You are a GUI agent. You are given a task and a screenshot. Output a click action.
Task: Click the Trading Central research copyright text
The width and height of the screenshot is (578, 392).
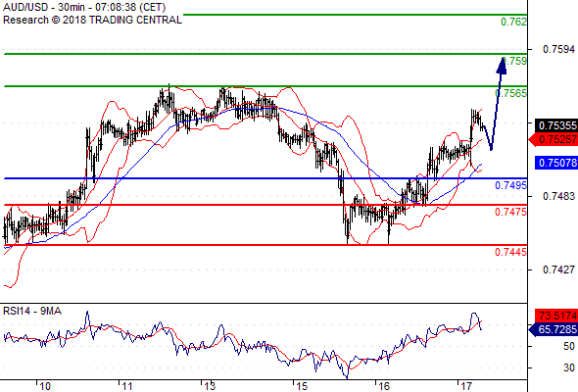[x=92, y=20]
